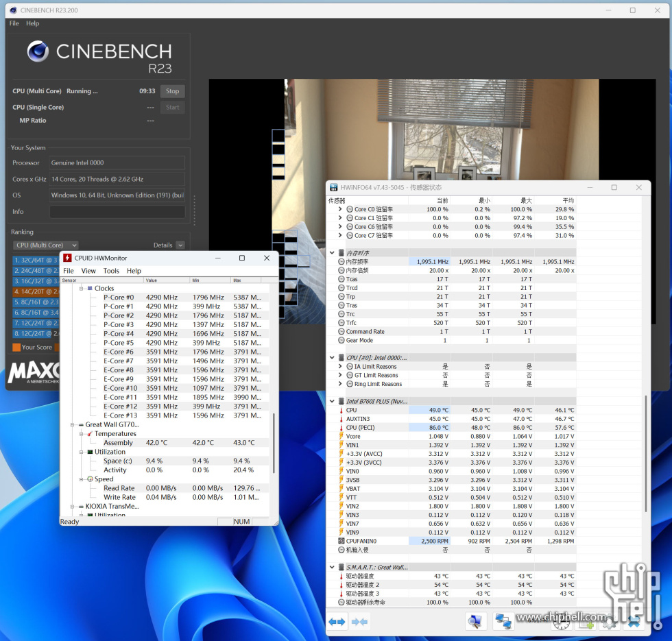This screenshot has width=672, height=641.
Task: Collapse the S.M.A.R.T. Great Wall group
Action: (332, 568)
